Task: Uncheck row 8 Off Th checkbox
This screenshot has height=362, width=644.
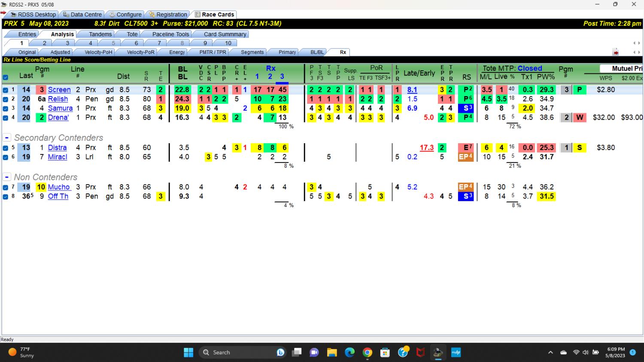Action: (x=5, y=196)
